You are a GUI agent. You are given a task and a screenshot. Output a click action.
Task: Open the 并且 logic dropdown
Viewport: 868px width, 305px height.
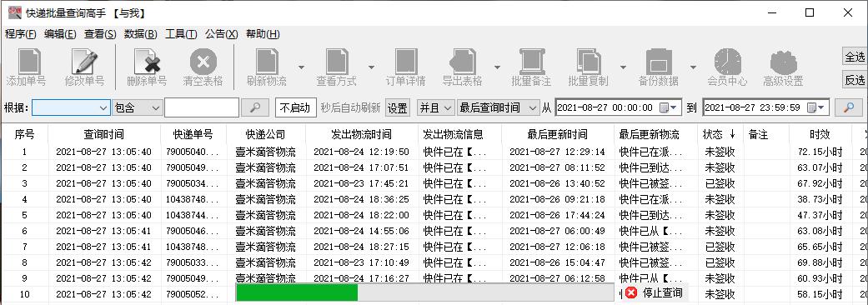coord(435,107)
